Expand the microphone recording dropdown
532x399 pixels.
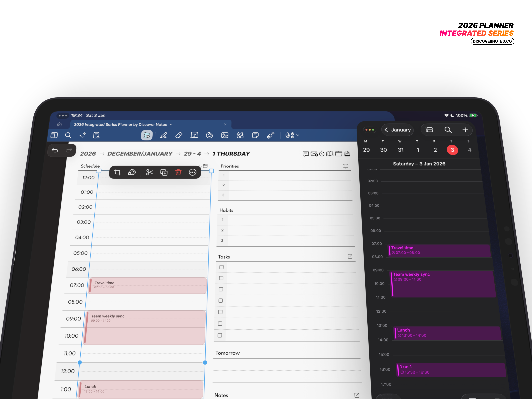pyautogui.click(x=298, y=135)
